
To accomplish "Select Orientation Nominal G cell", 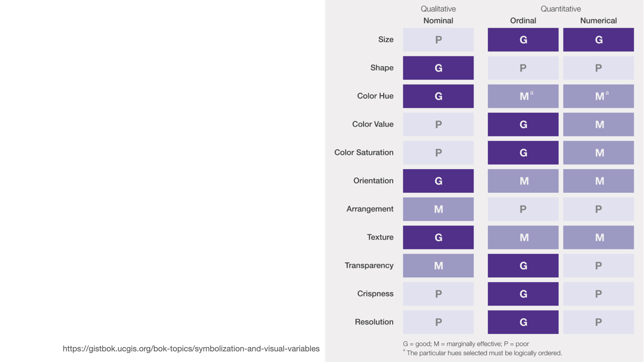I will [438, 181].
